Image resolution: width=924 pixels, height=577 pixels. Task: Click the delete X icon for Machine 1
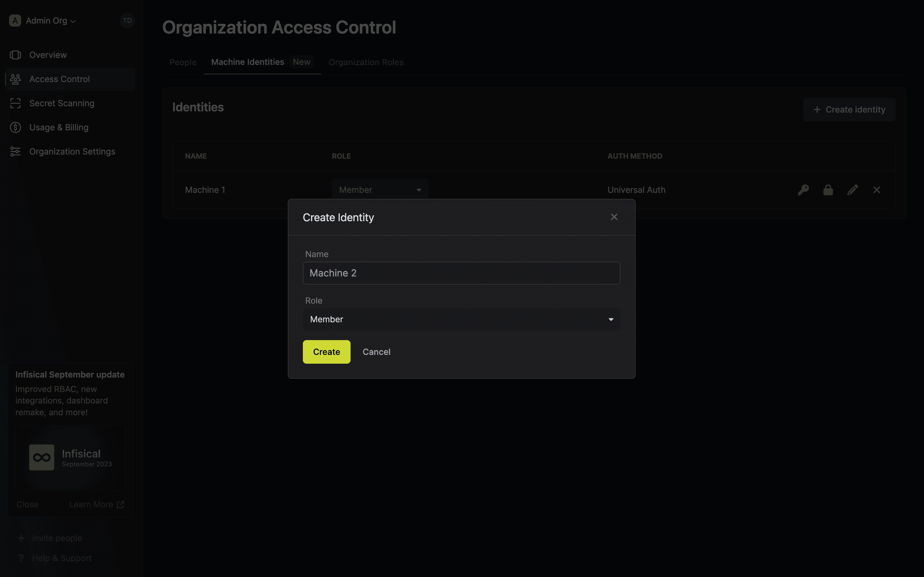877,190
